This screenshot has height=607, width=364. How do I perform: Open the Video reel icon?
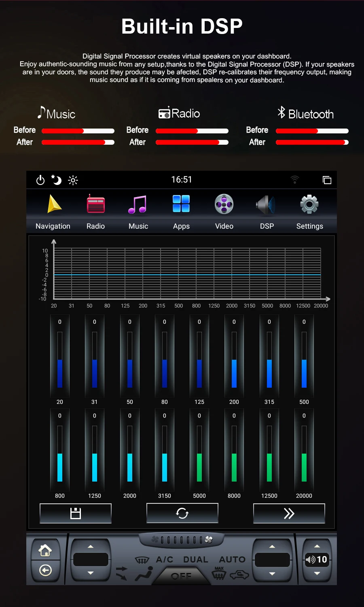click(x=224, y=204)
